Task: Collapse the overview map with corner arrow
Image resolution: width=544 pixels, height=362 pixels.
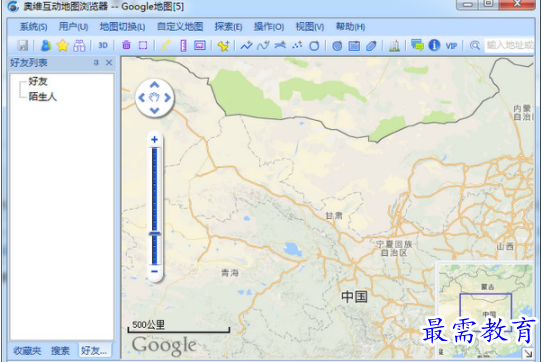Action: pos(528,353)
